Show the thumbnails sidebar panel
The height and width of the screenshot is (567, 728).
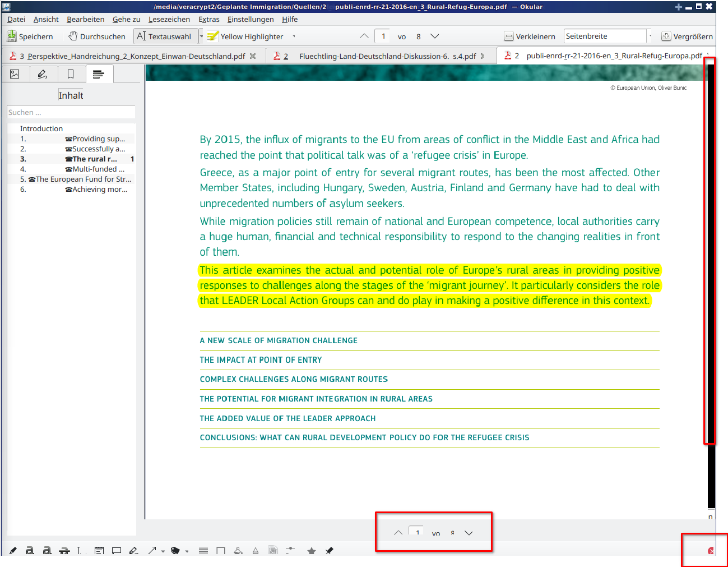15,74
